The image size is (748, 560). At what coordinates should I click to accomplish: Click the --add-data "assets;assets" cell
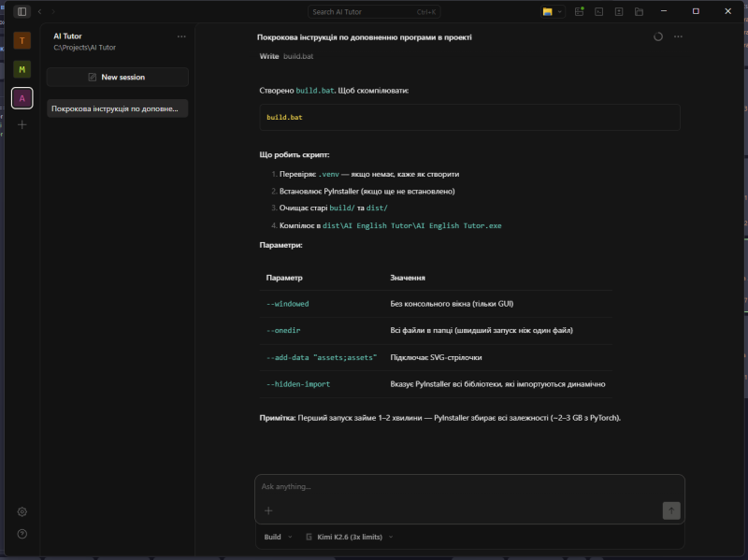[x=322, y=358]
